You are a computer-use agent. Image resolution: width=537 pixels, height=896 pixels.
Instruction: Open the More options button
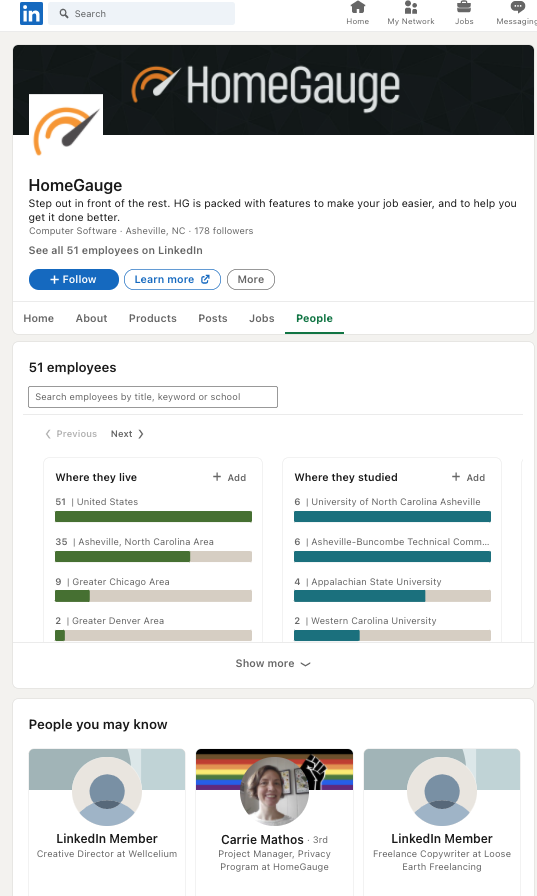coord(251,279)
